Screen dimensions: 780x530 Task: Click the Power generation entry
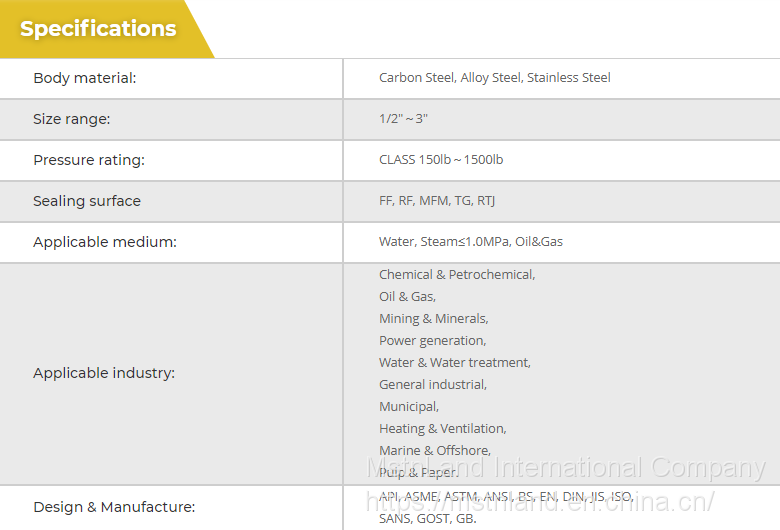[432, 341]
